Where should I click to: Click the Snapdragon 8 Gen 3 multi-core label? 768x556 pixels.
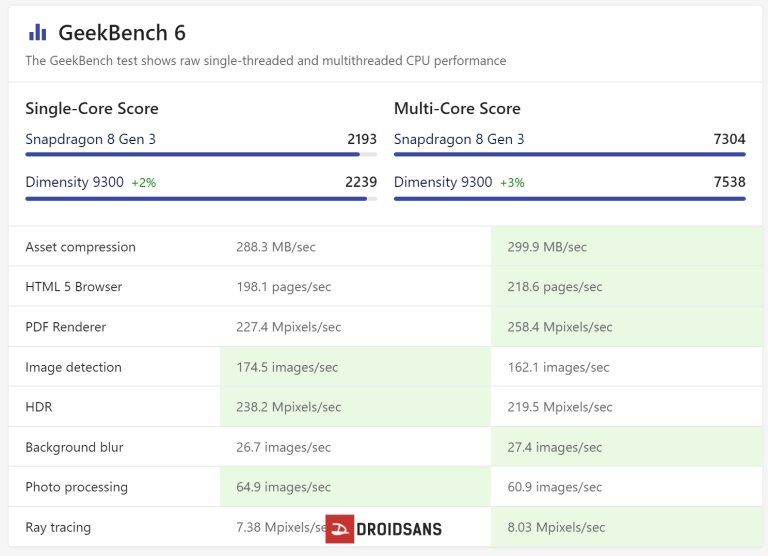tap(459, 139)
